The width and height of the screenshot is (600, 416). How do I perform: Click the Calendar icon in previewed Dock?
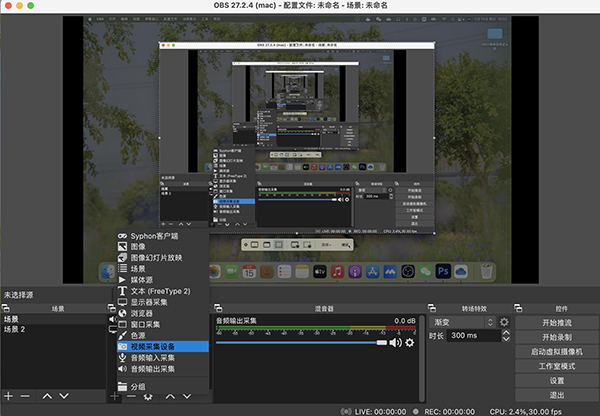249,272
